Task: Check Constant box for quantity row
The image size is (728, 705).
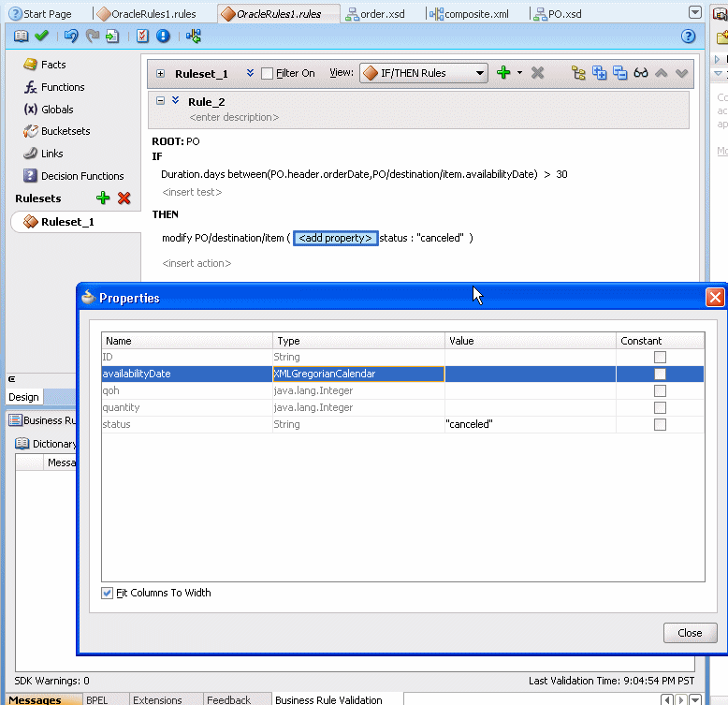Action: (660, 407)
